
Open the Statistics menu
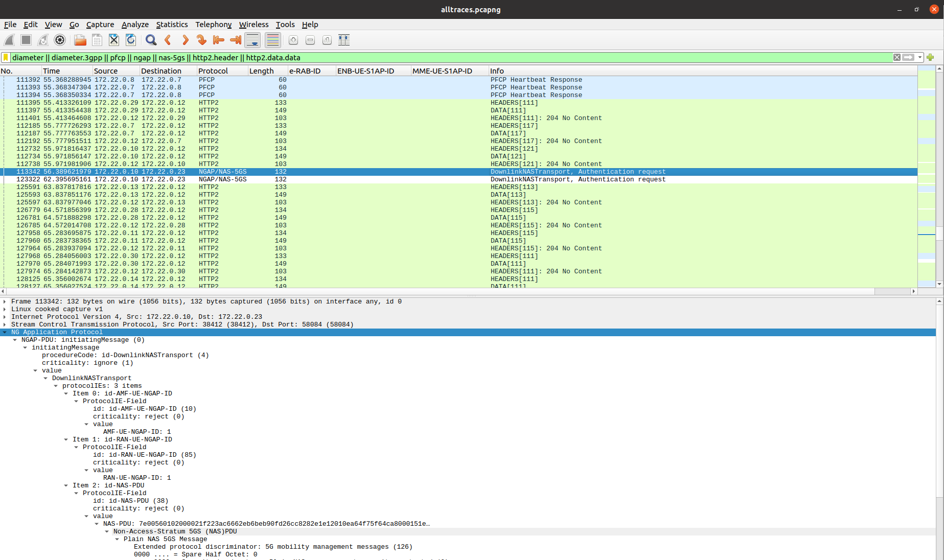[172, 24]
